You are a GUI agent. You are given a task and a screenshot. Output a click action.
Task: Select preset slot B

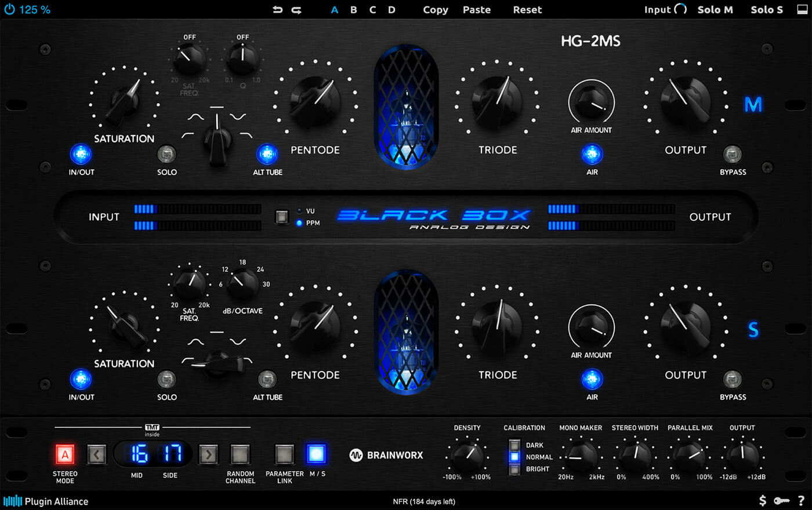[x=353, y=10]
